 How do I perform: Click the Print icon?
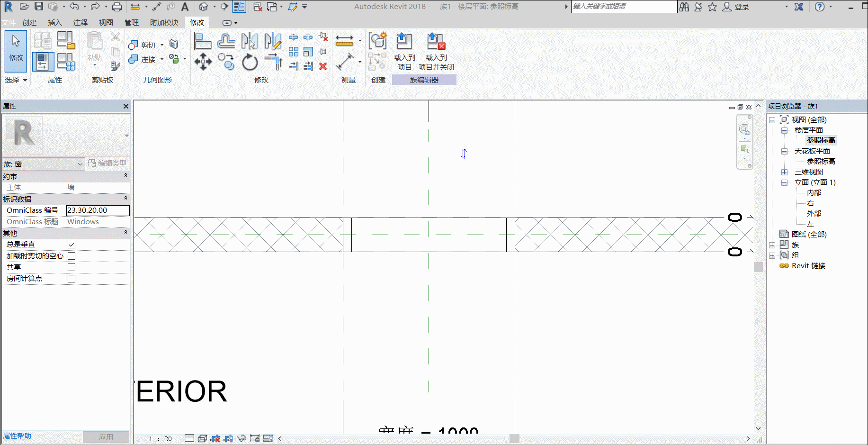[117, 7]
